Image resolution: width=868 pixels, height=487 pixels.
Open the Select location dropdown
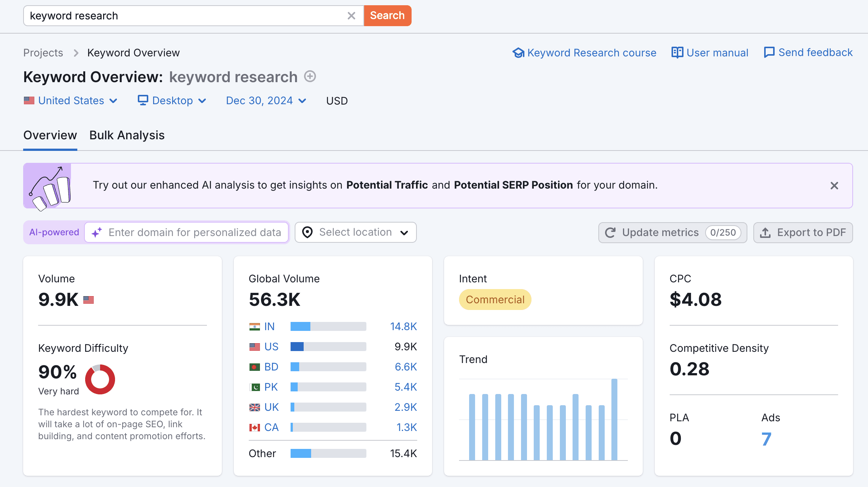pos(355,232)
